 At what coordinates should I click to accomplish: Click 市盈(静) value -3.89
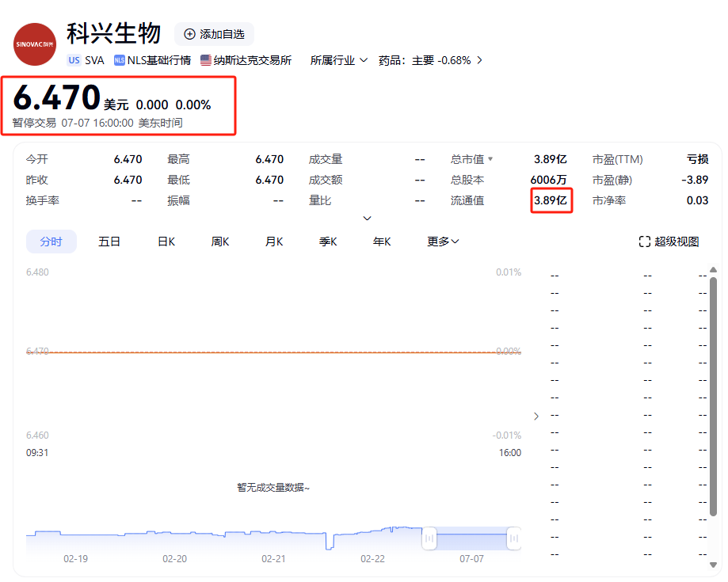pyautogui.click(x=695, y=180)
